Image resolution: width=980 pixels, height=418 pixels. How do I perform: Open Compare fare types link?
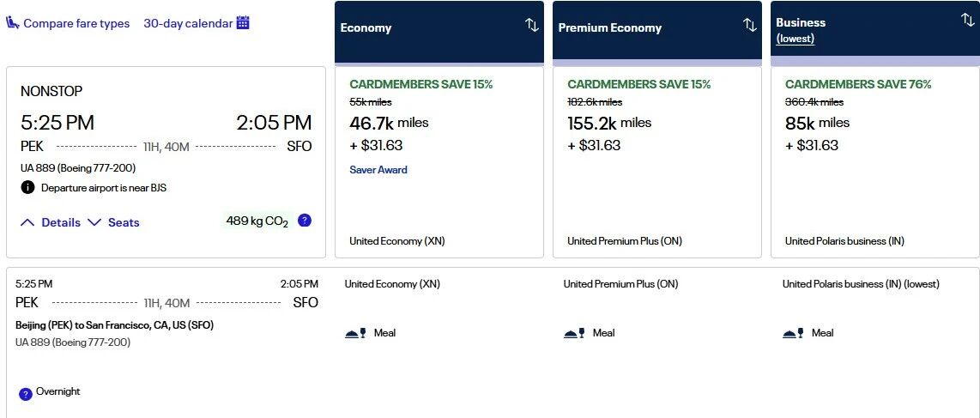point(76,24)
